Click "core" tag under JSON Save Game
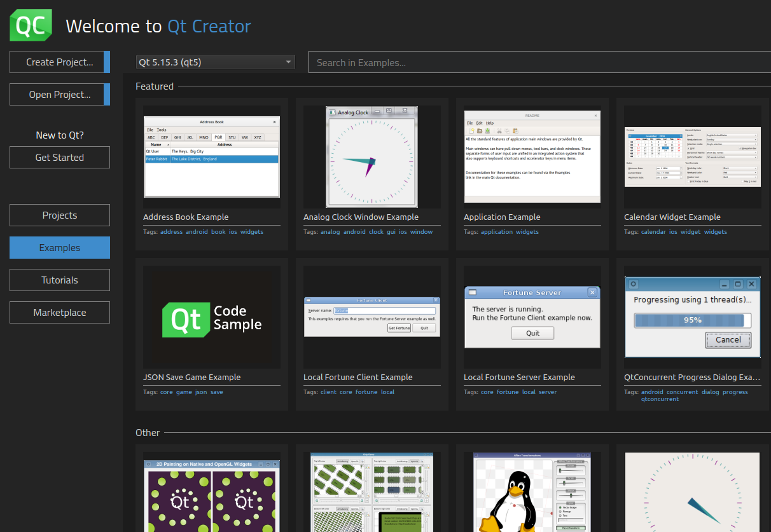 tap(167, 392)
